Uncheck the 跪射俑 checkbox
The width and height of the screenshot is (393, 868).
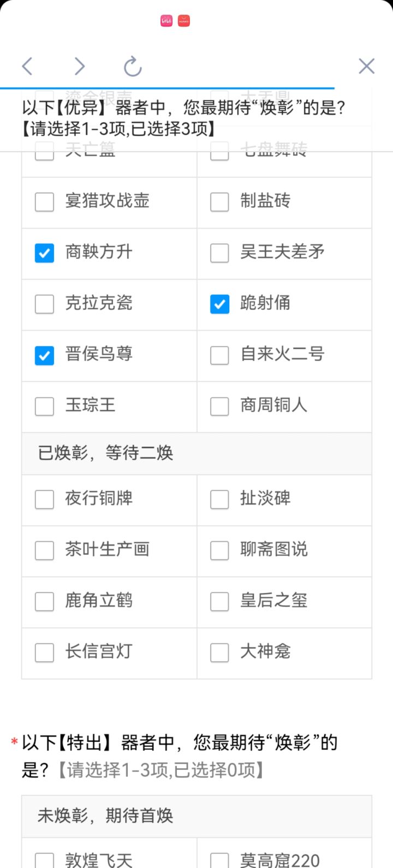point(219,304)
